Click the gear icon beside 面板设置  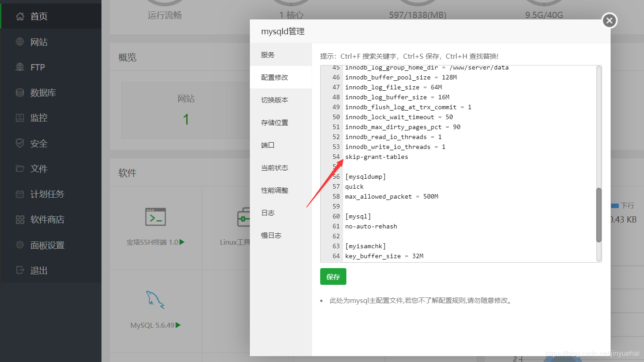(x=20, y=245)
